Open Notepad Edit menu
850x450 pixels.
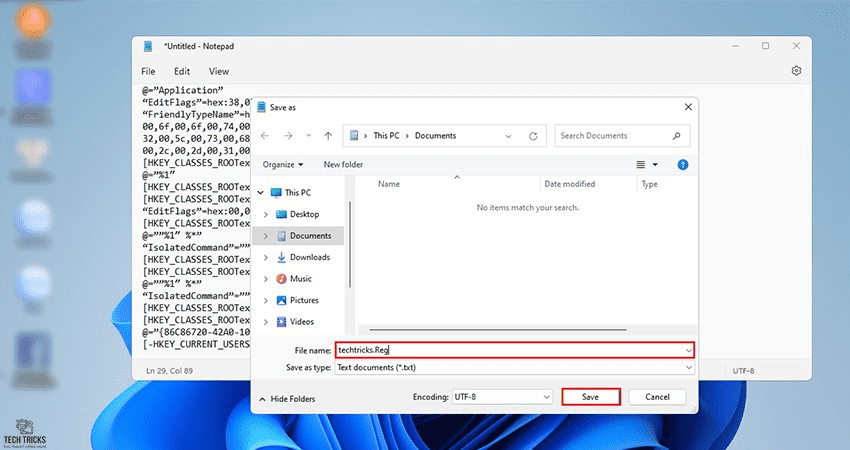click(x=182, y=71)
